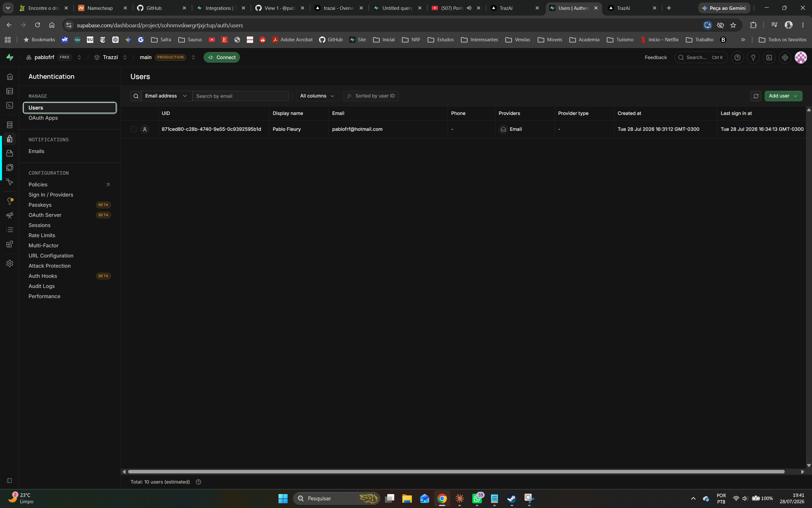Open the Audit Logs link

click(42, 286)
